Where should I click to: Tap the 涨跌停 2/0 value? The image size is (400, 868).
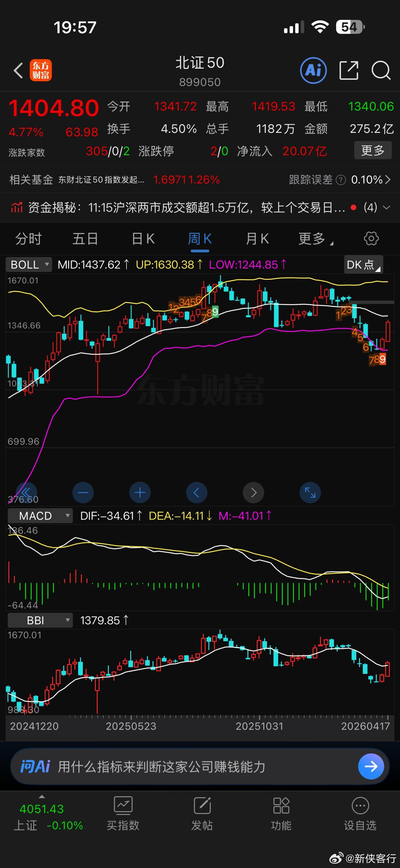coord(220,151)
